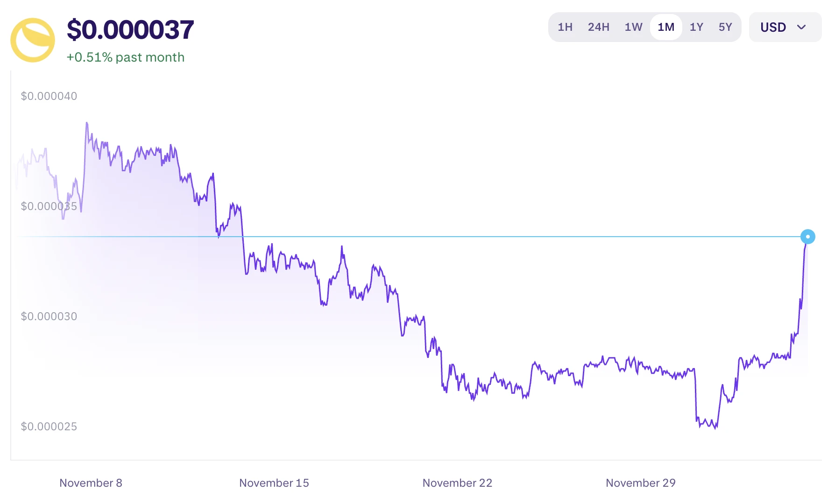This screenshot has height=504, width=835.
Task: Select the active 1M range tab
Action: 666,27
